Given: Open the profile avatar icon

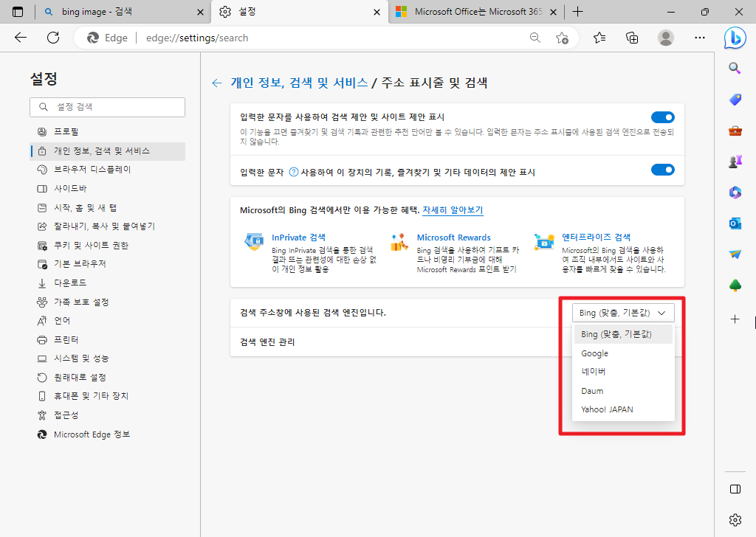Looking at the screenshot, I should (666, 38).
